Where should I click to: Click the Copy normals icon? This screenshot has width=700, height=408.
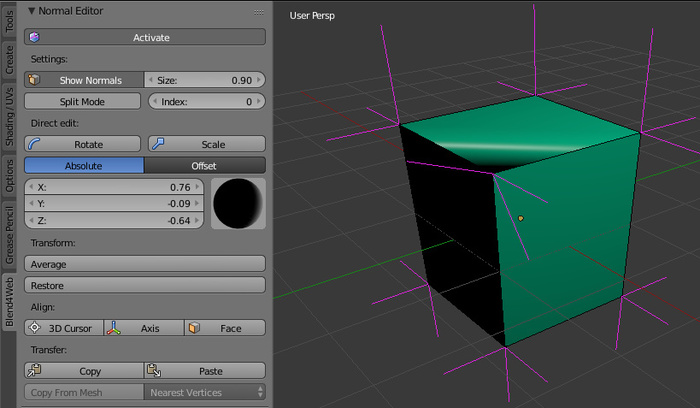click(34, 371)
